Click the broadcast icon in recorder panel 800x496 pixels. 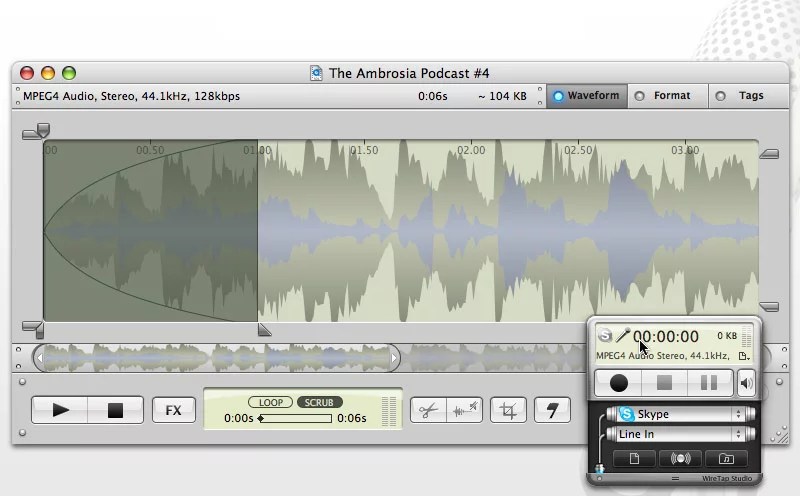(x=680, y=459)
